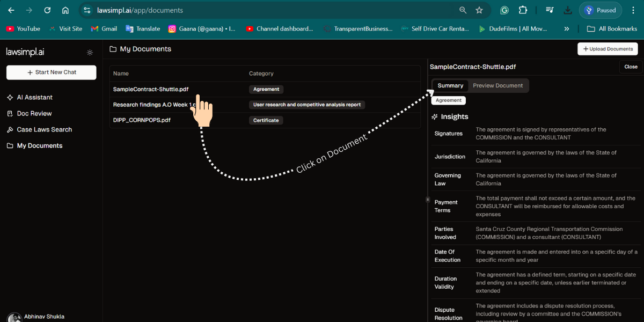Click the Agreement tag under Summary tab

pyautogui.click(x=449, y=100)
